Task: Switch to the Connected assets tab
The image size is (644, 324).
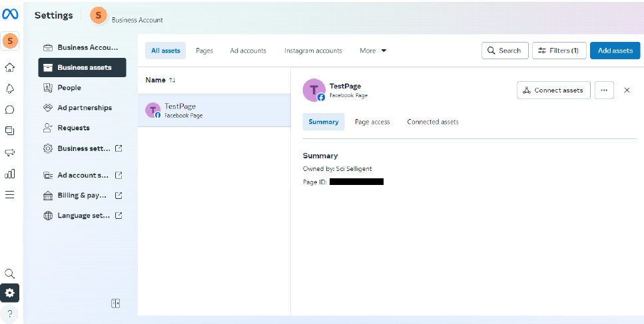Action: [432, 122]
